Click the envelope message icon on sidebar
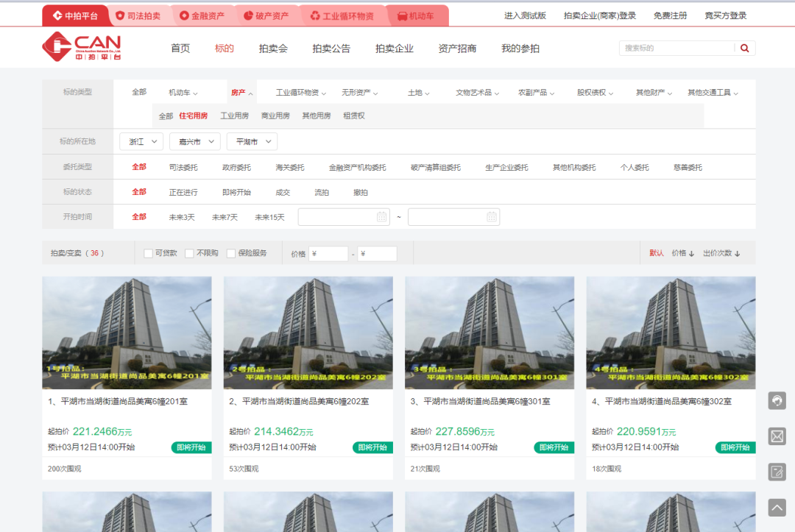 click(777, 436)
